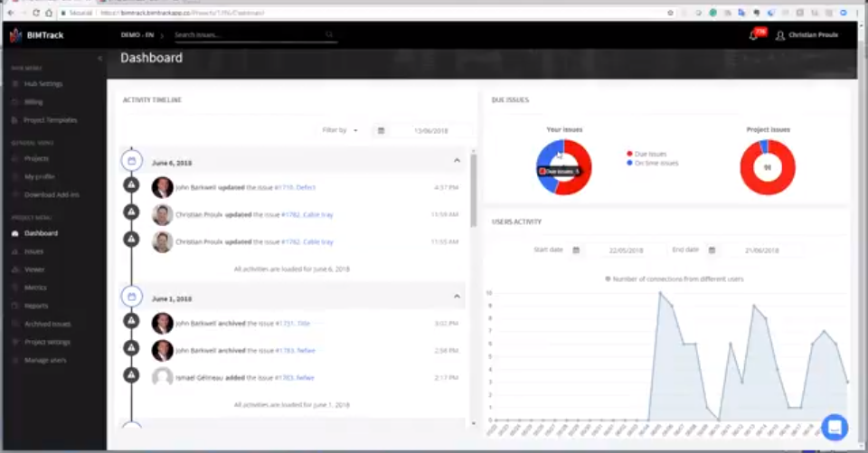Image resolution: width=868 pixels, height=453 pixels.
Task: Click the End date calendar icon
Action: coord(712,250)
